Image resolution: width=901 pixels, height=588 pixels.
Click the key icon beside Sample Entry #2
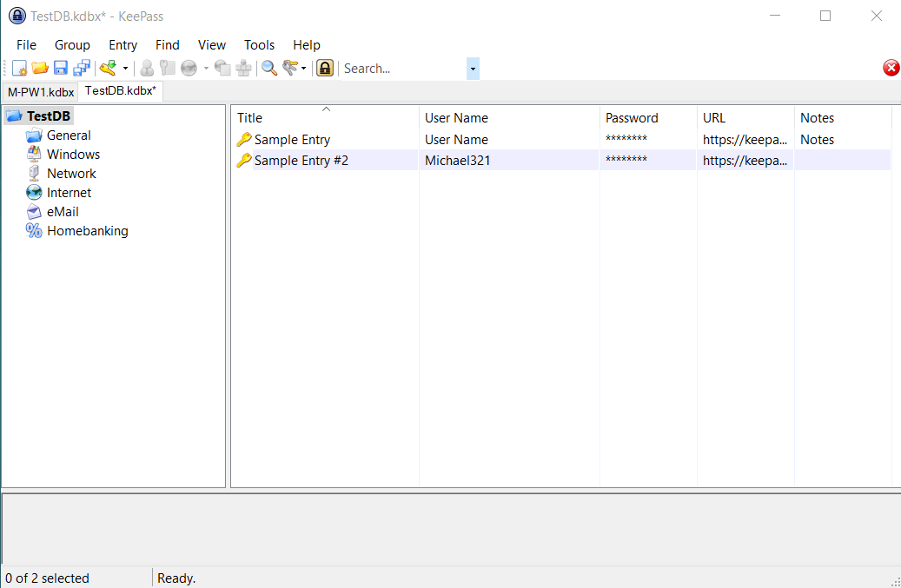click(x=243, y=160)
